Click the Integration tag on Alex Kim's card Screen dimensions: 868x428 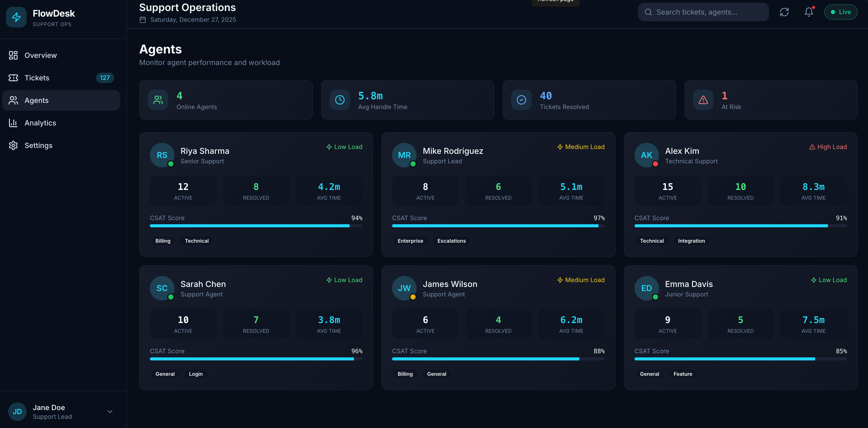pos(691,241)
